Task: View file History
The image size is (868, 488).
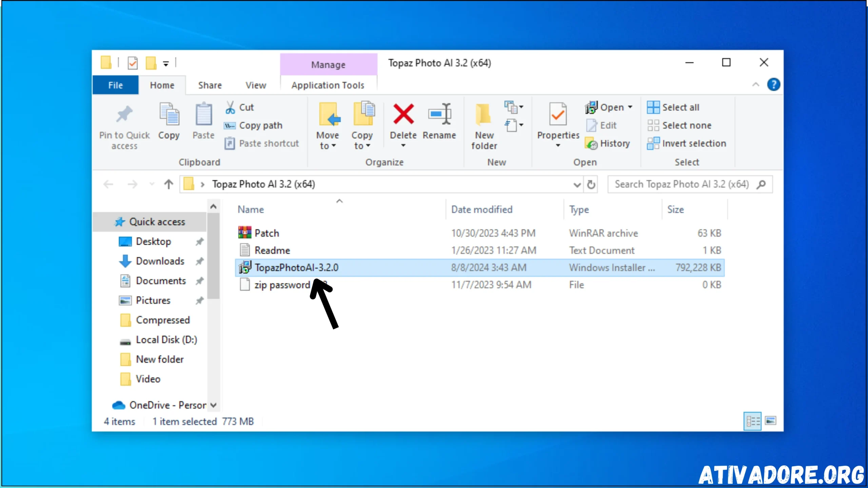Action: [x=608, y=143]
